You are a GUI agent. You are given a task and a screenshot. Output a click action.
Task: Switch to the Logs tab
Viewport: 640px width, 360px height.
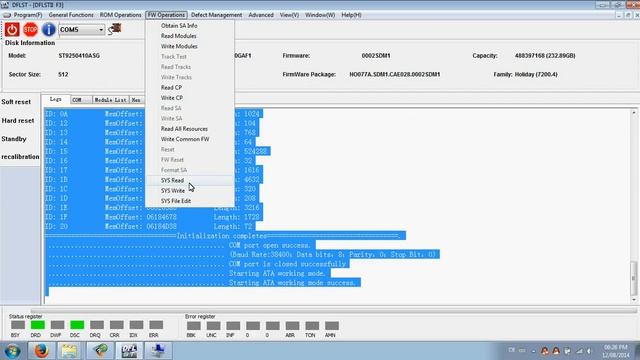click(x=56, y=99)
